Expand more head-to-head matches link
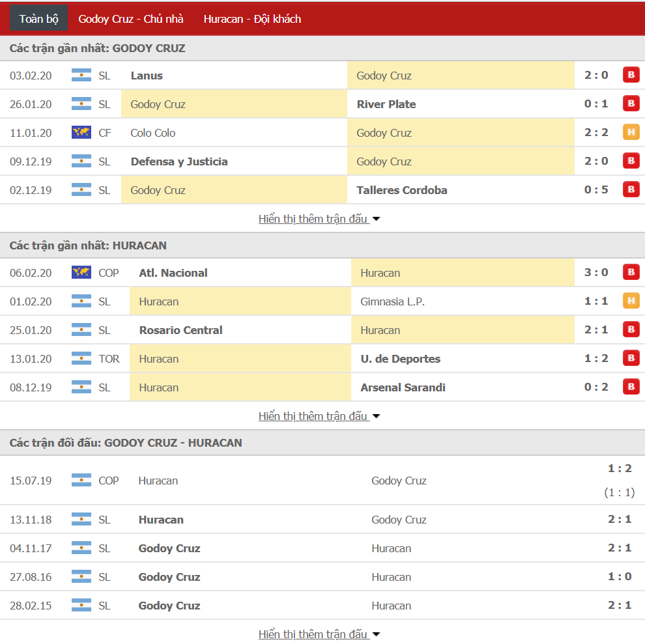The image size is (645, 644). (x=319, y=634)
